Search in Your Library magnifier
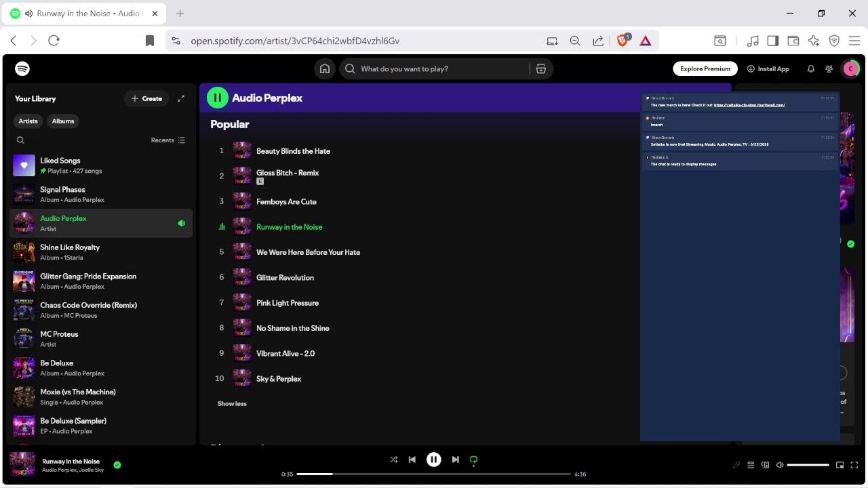 pos(20,140)
